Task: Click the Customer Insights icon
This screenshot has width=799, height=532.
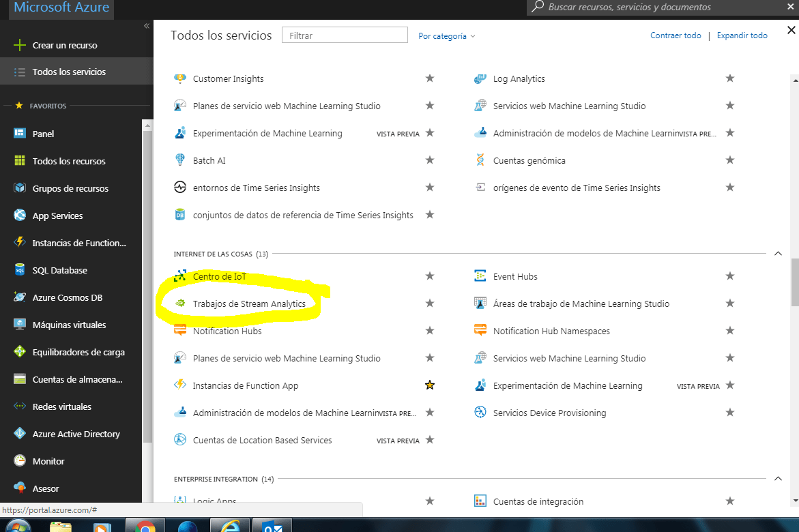Action: coord(180,78)
